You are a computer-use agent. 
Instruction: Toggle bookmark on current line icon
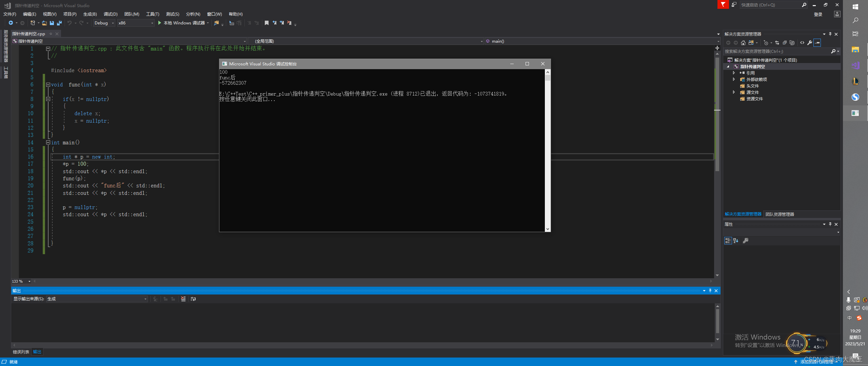pyautogui.click(x=267, y=23)
